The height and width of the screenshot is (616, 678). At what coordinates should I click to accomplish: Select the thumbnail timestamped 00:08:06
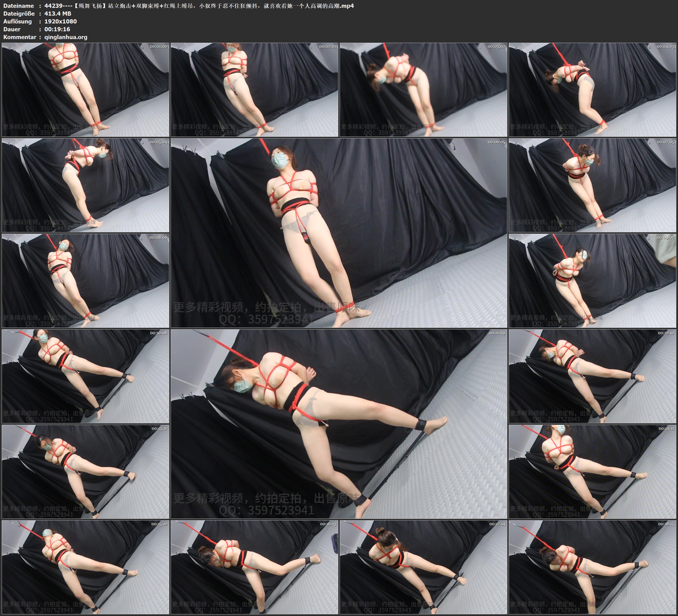(85, 281)
